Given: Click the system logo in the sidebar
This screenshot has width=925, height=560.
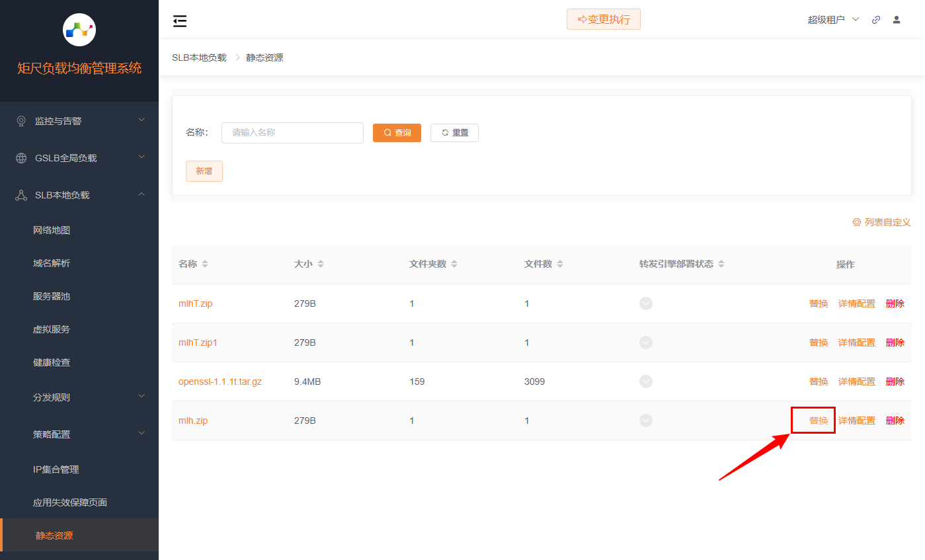Looking at the screenshot, I should coord(79,30).
